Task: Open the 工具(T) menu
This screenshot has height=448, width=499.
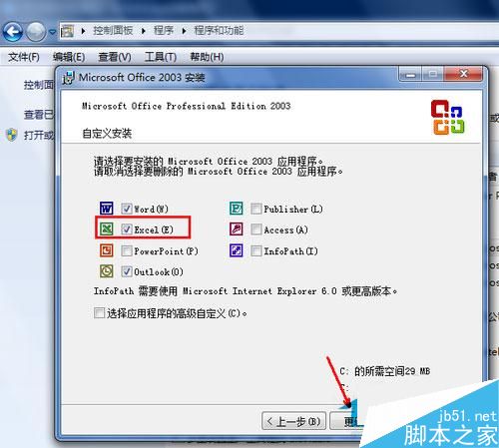Action: point(161,57)
